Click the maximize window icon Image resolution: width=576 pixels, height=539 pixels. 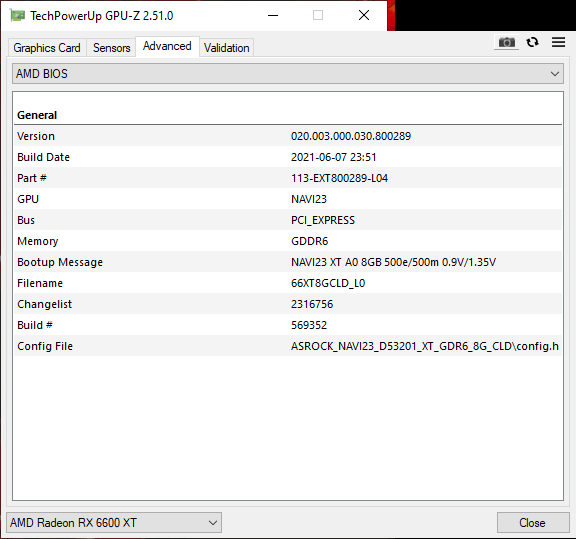click(318, 15)
